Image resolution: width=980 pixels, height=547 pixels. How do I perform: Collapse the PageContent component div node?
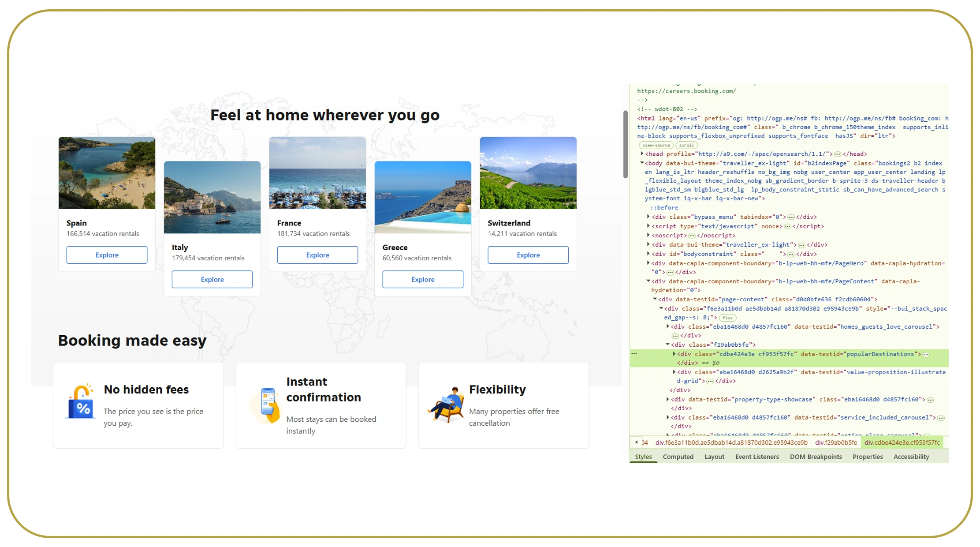tap(648, 281)
